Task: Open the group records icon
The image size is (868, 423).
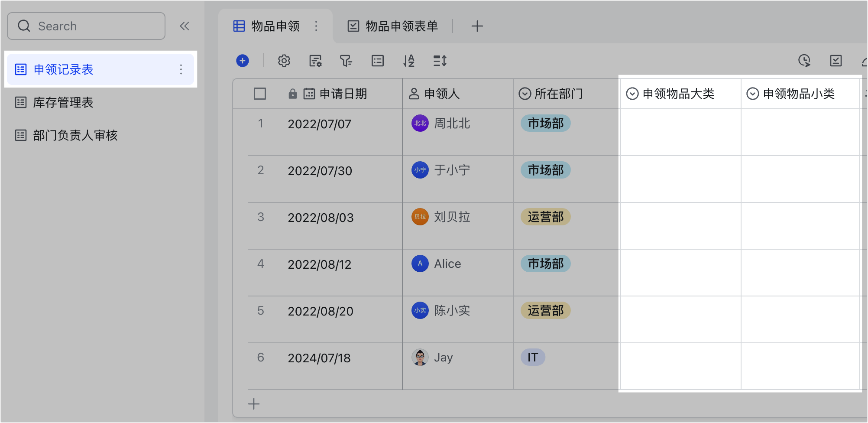Action: 378,61
